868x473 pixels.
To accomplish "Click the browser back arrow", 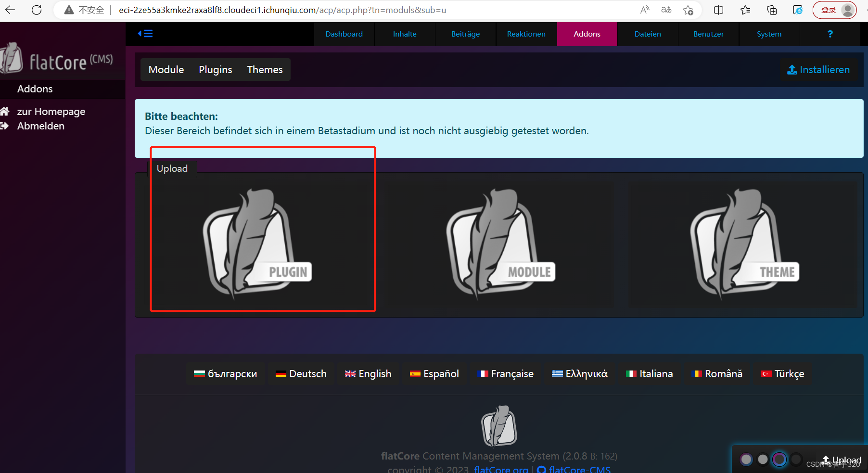I will (10, 10).
